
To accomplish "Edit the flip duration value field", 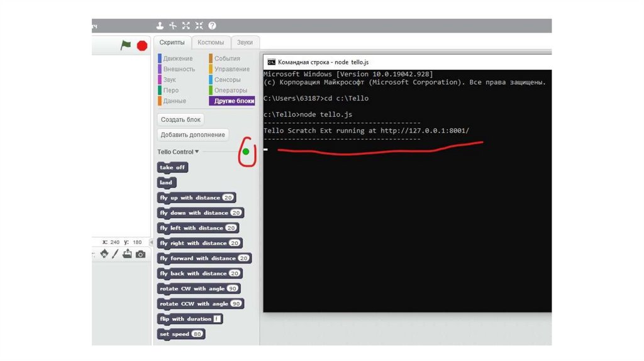I will (x=217, y=319).
